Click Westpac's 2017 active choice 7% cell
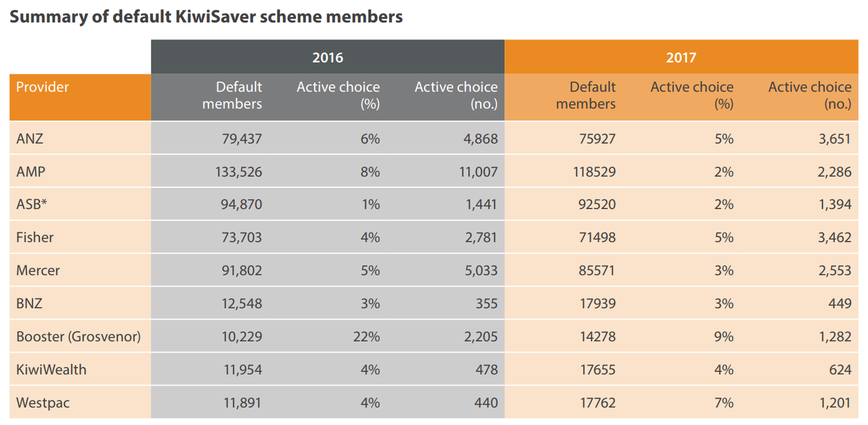Viewport: 868px width, 425px height. click(724, 403)
